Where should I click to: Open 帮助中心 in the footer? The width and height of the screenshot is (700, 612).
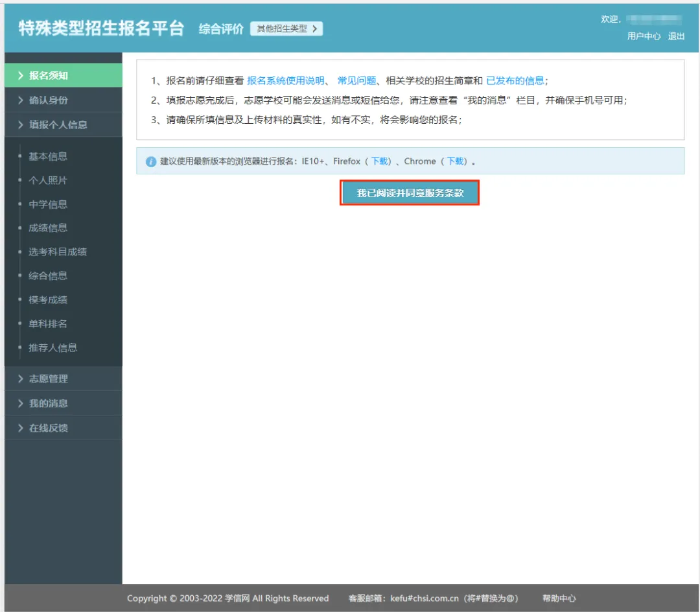pyautogui.click(x=559, y=598)
